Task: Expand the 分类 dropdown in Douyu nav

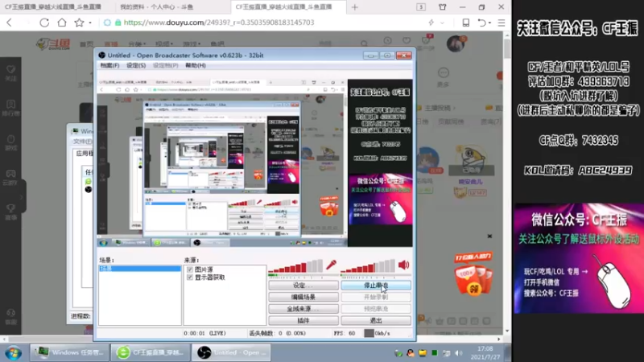Action: [137, 44]
